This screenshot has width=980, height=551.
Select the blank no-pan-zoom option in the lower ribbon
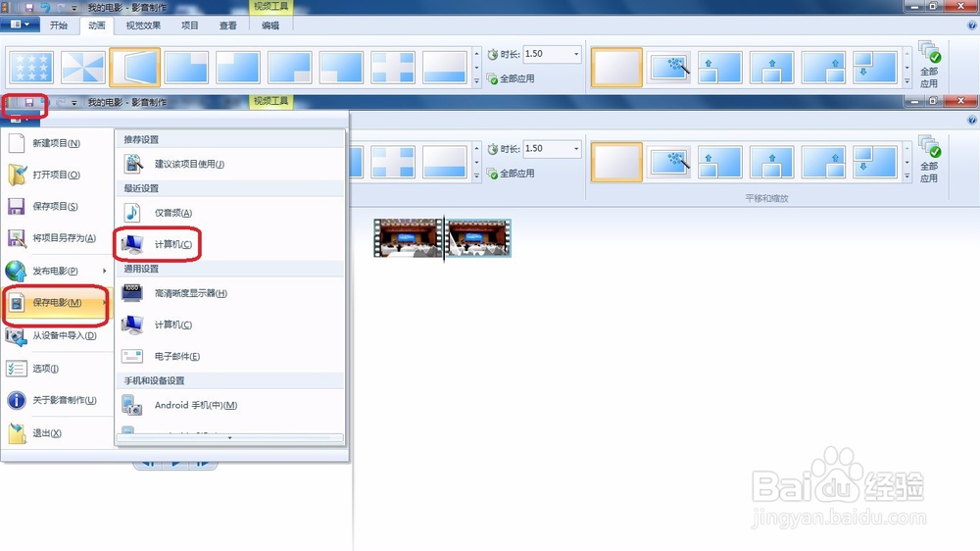point(616,162)
